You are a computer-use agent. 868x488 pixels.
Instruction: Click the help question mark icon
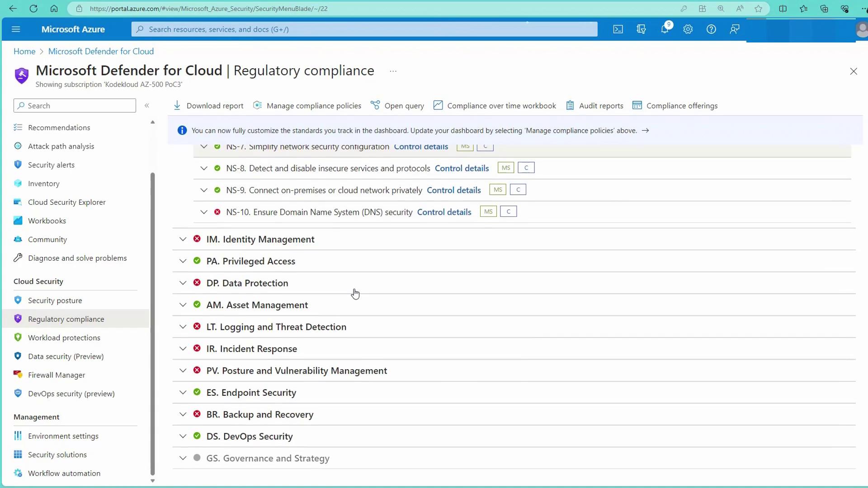711,29
